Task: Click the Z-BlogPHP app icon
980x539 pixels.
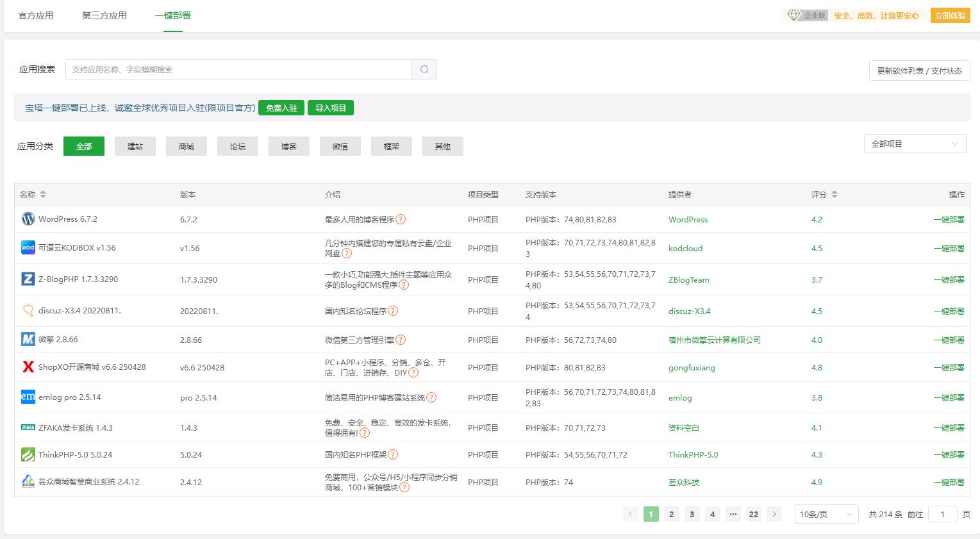Action: [28, 279]
